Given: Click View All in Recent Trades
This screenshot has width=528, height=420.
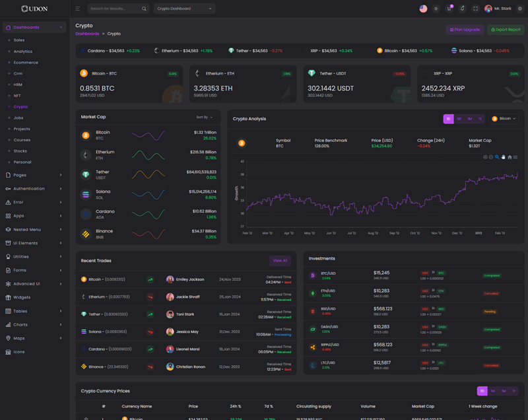Looking at the screenshot, I should coord(280,261).
